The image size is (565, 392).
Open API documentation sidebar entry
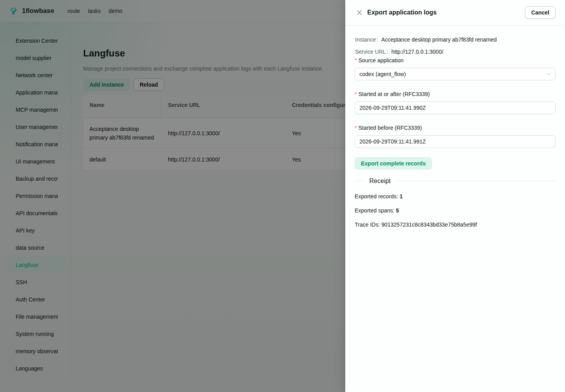click(35, 213)
